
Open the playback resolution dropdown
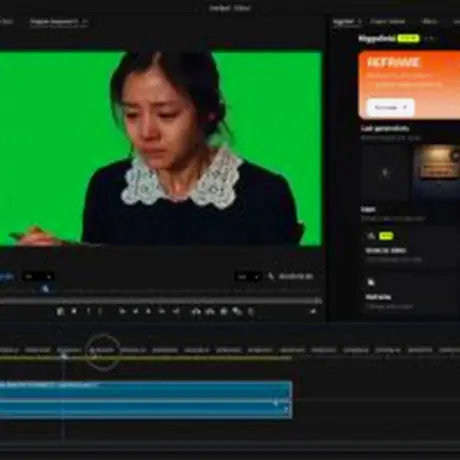248,277
